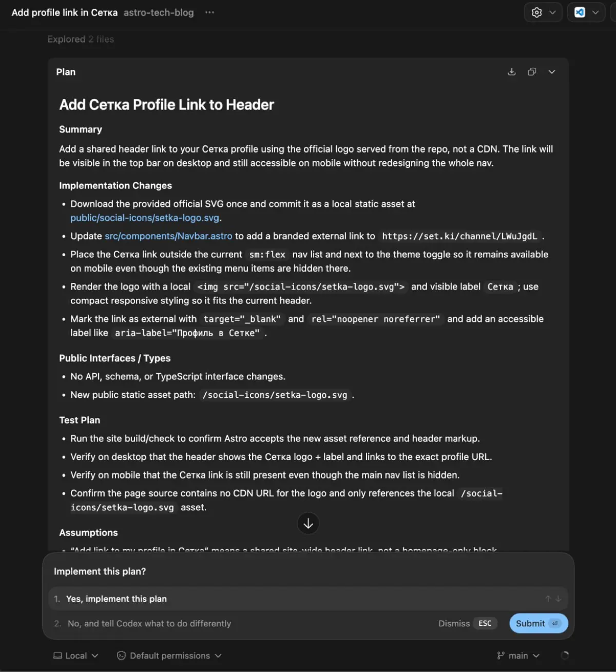Click the settings gear icon in header
Viewport: 616px width, 672px height.
click(536, 12)
